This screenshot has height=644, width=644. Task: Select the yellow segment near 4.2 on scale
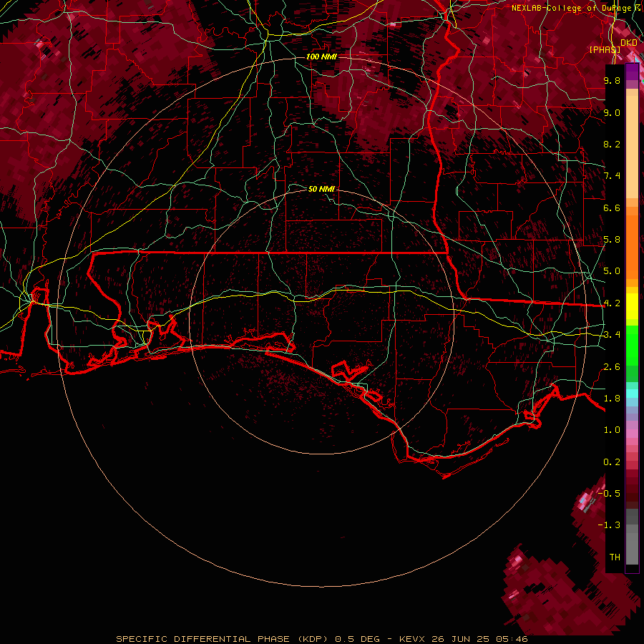(x=632, y=306)
